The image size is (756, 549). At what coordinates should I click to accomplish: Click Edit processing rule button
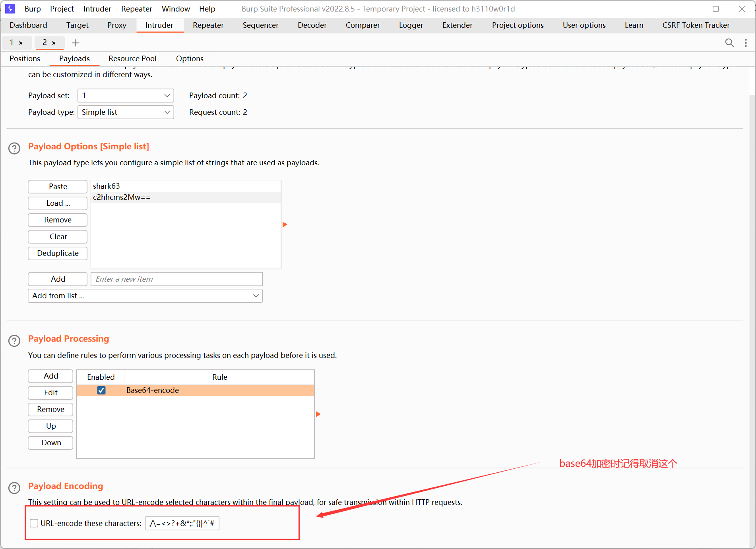tap(50, 392)
